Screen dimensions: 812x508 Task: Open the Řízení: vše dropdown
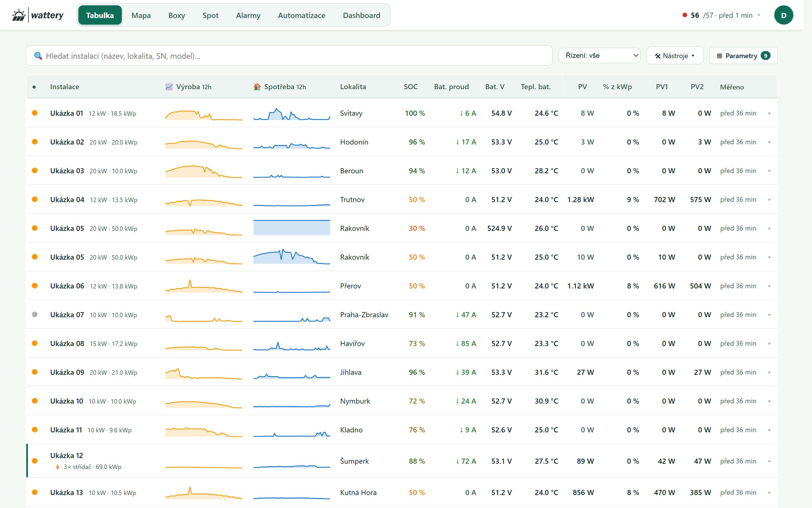pyautogui.click(x=599, y=56)
